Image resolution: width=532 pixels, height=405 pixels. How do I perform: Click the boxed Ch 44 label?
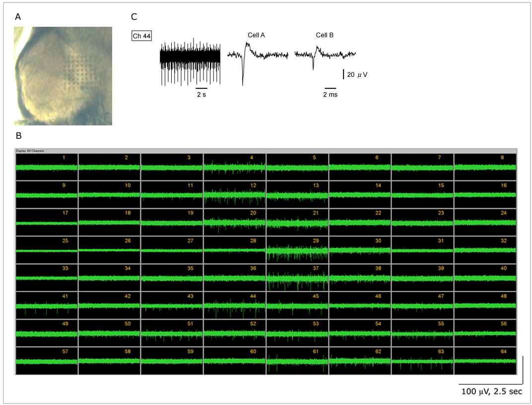coord(141,36)
